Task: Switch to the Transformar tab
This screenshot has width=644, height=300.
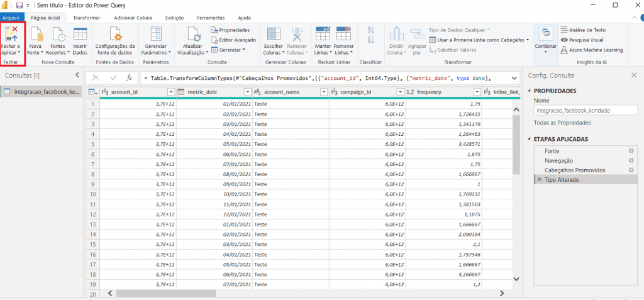Action: [86, 18]
